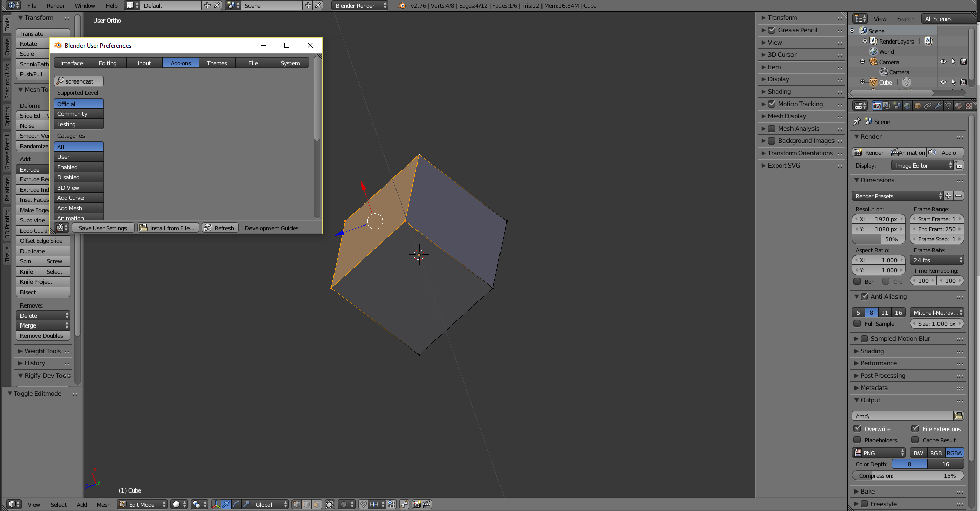Click the Refresh add-ons button
This screenshot has width=980, height=511.
220,228
